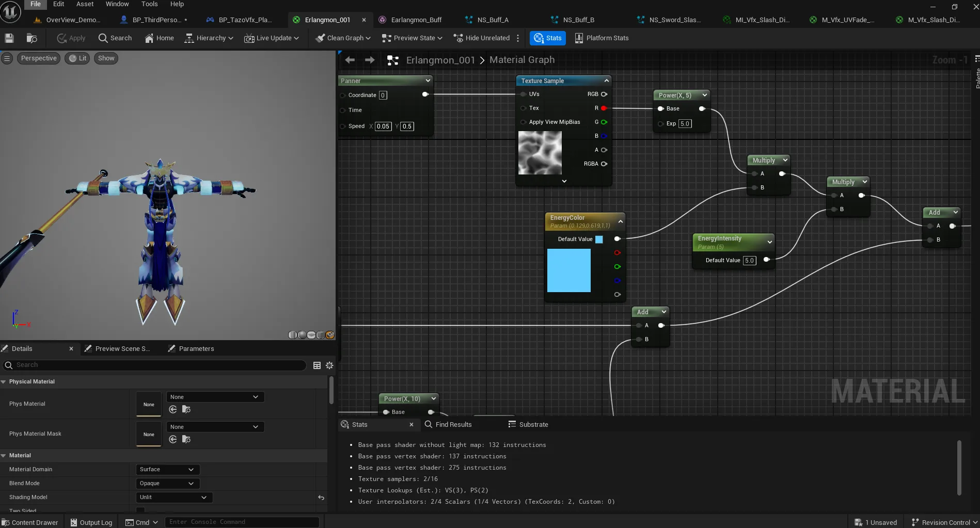Image resolution: width=980 pixels, height=528 pixels.
Task: Click the Enter Console Command field
Action: point(242,522)
